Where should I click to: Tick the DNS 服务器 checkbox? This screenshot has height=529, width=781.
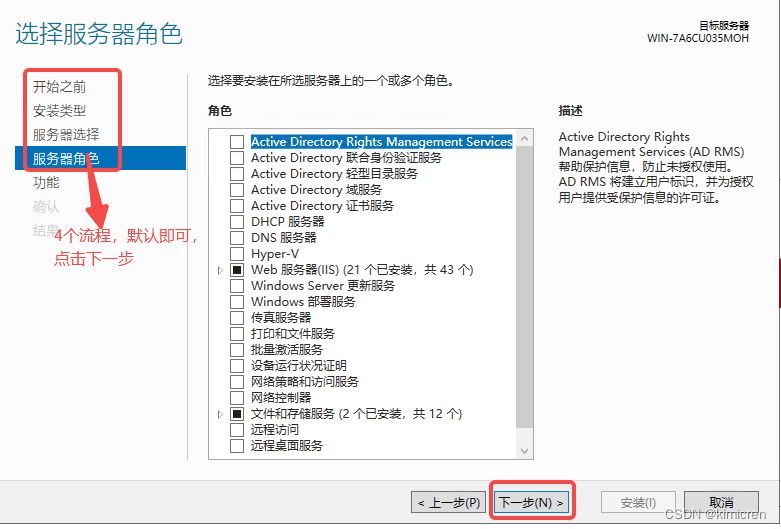[x=237, y=238]
